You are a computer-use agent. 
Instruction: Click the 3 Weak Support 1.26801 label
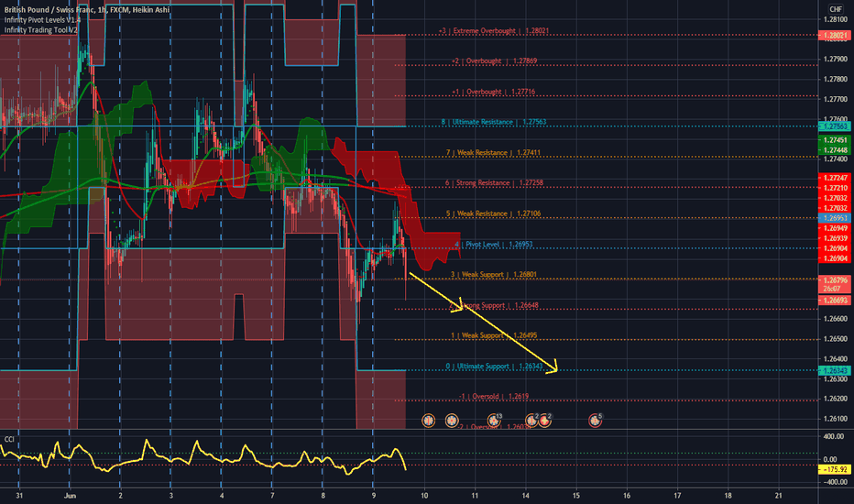click(x=494, y=275)
